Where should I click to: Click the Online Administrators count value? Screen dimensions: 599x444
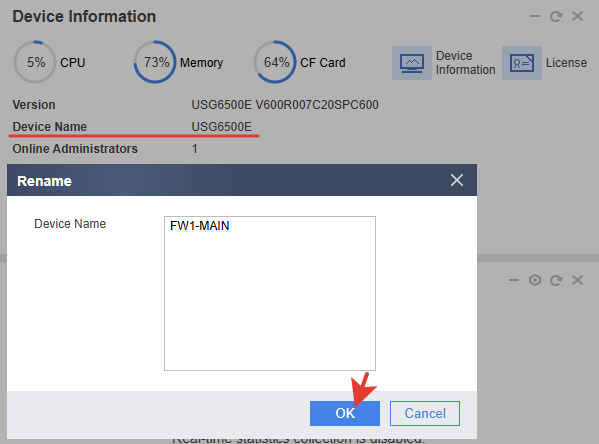[x=195, y=149]
